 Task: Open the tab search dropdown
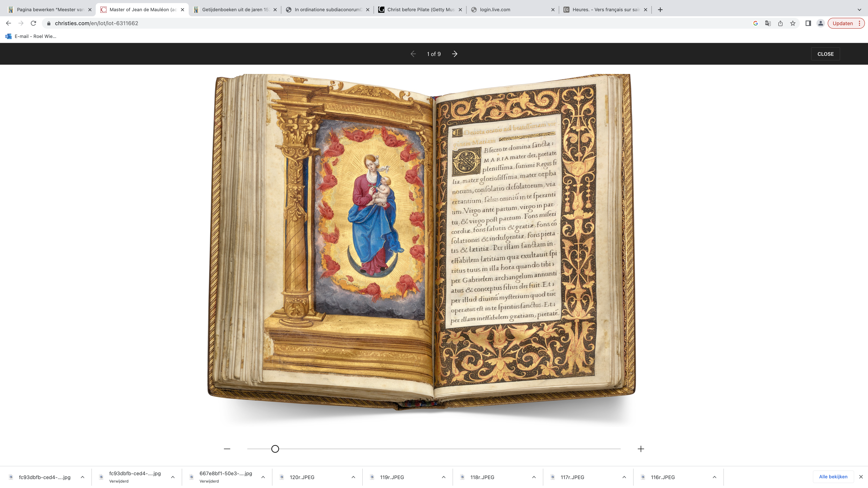[859, 10]
